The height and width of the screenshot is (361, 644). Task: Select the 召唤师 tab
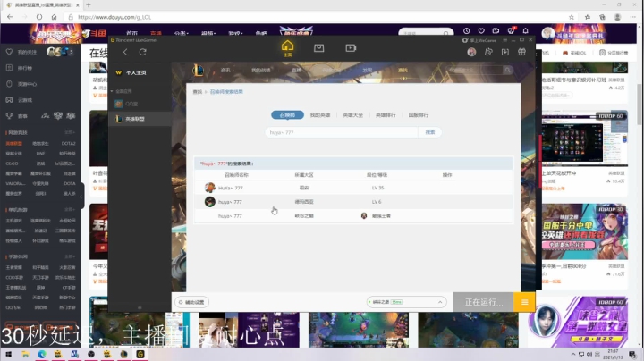click(x=287, y=115)
